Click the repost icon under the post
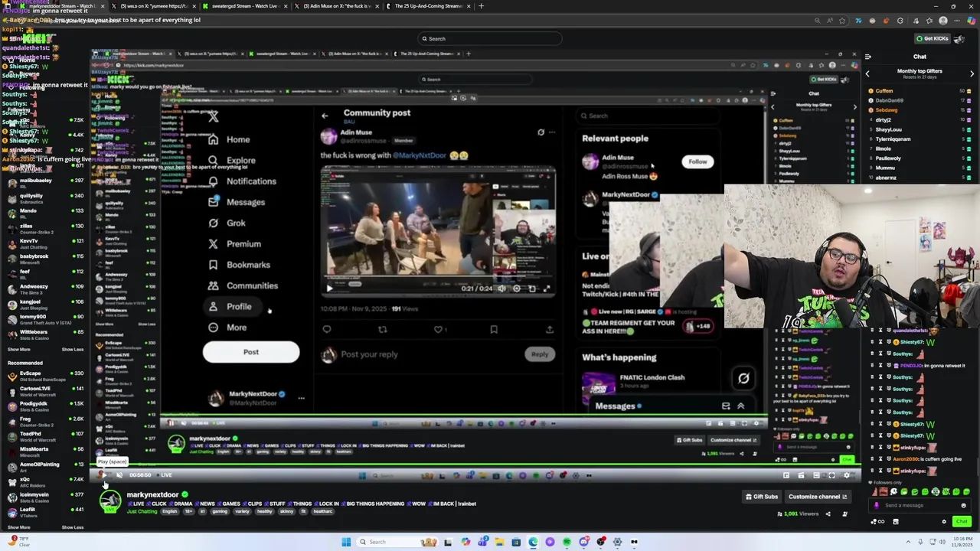This screenshot has width=980, height=551. click(x=383, y=329)
